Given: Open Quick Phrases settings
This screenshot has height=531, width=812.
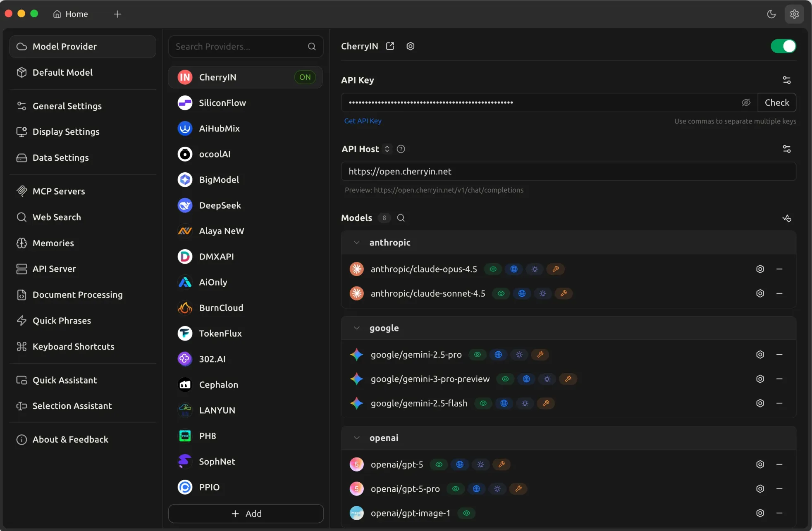Looking at the screenshot, I should point(83,321).
